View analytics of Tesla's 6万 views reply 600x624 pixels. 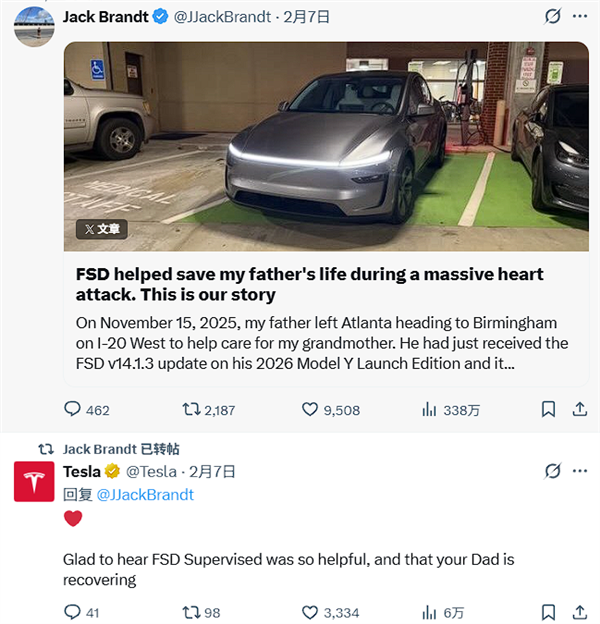point(430,612)
